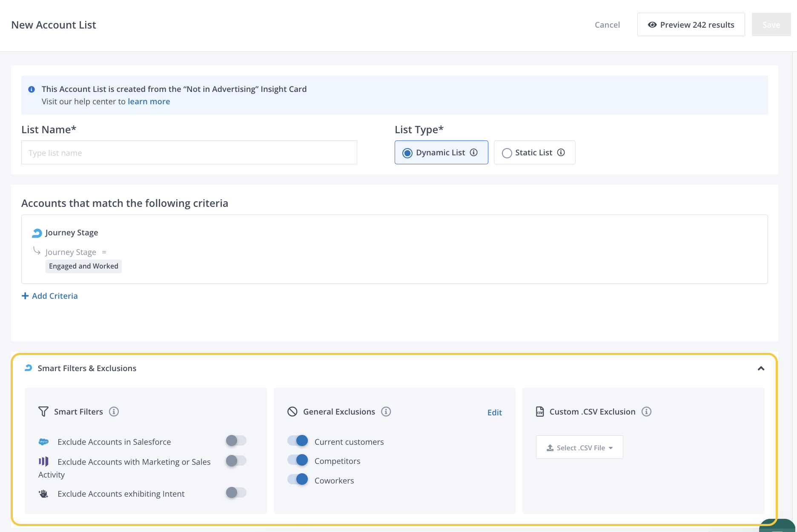The width and height of the screenshot is (797, 532).
Task: Enable Exclude Accounts in Salesforce toggle
Action: click(x=236, y=440)
